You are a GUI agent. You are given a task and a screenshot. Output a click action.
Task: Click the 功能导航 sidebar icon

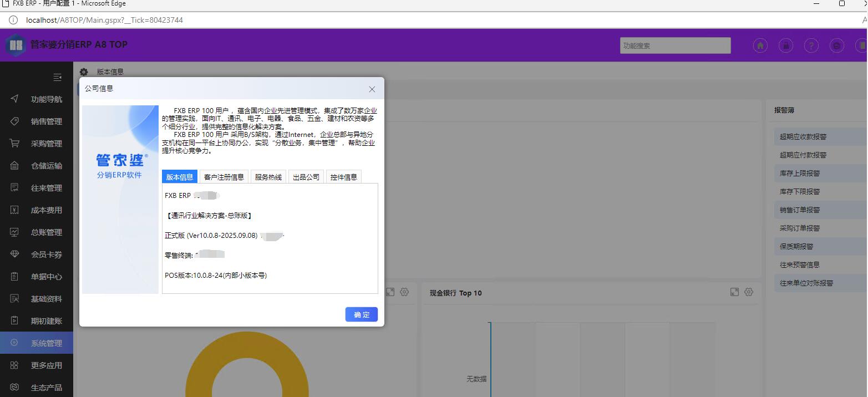15,99
